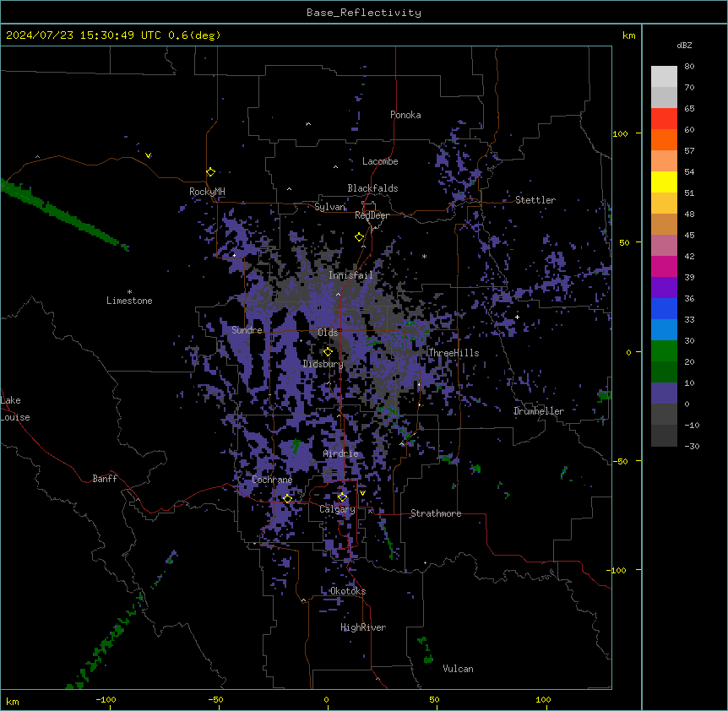The height and width of the screenshot is (711, 728).
Task: Click the 100 km vertical axis tick label
Action: click(620, 133)
